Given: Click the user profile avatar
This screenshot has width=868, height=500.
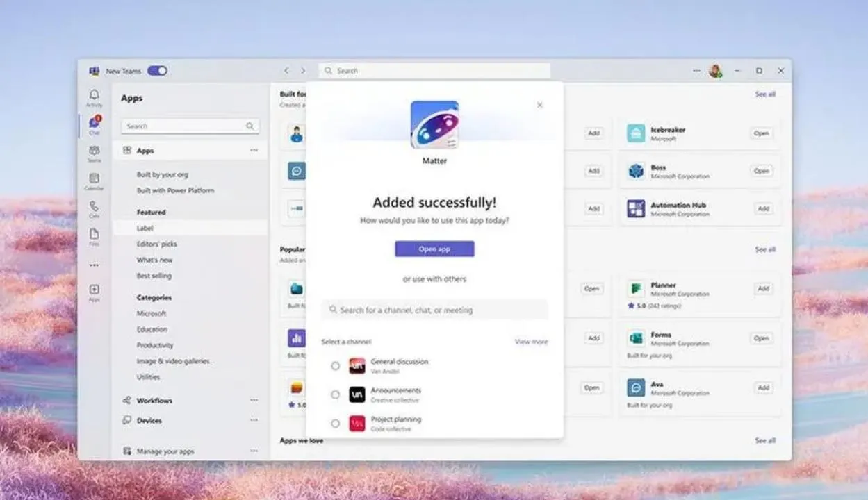Looking at the screenshot, I should click(x=714, y=71).
